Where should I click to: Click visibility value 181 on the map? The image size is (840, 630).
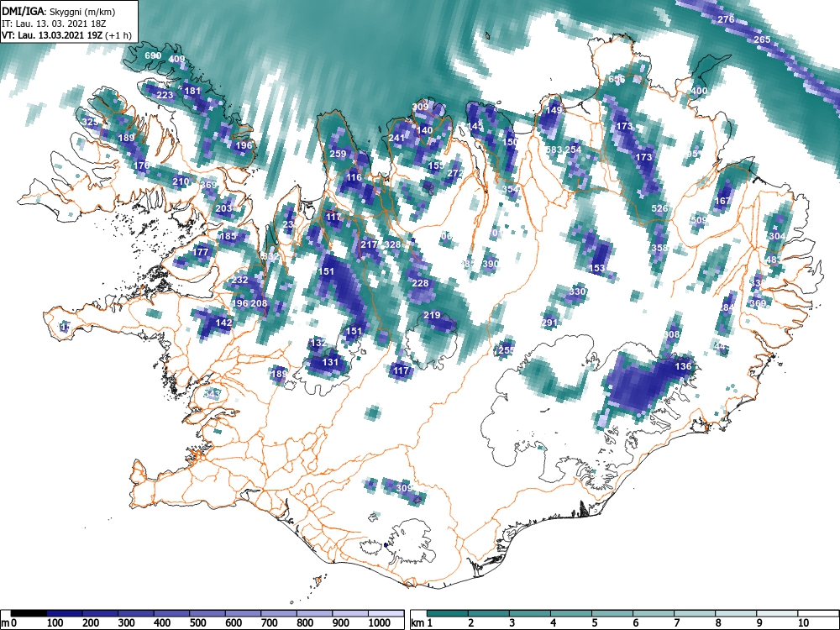pos(192,91)
